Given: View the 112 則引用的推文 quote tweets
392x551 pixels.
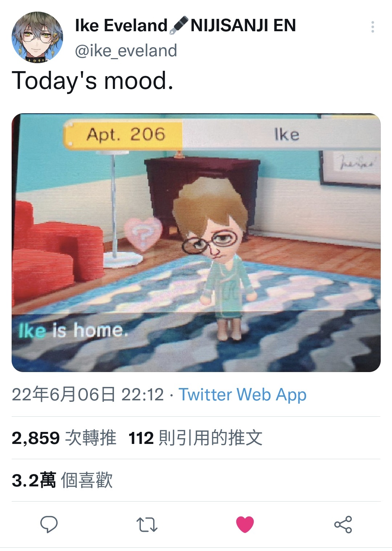Looking at the screenshot, I should pyautogui.click(x=195, y=438).
